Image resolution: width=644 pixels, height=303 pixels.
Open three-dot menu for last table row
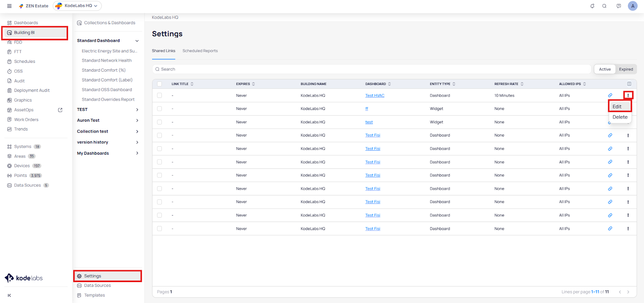[x=628, y=229]
